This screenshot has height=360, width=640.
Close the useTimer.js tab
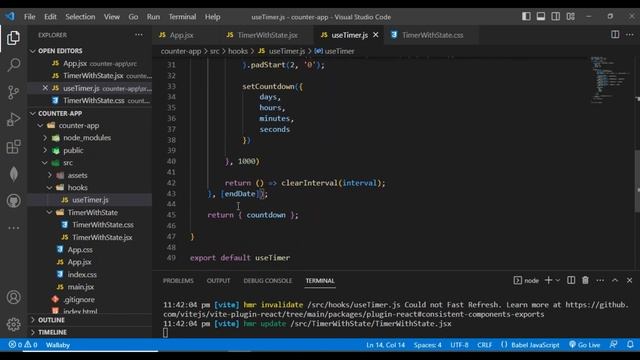point(376,35)
